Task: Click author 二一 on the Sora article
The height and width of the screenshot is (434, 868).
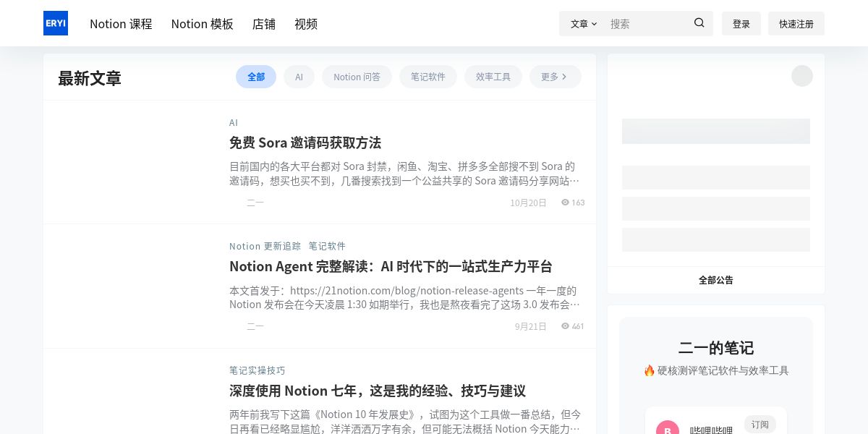Action: click(x=255, y=203)
